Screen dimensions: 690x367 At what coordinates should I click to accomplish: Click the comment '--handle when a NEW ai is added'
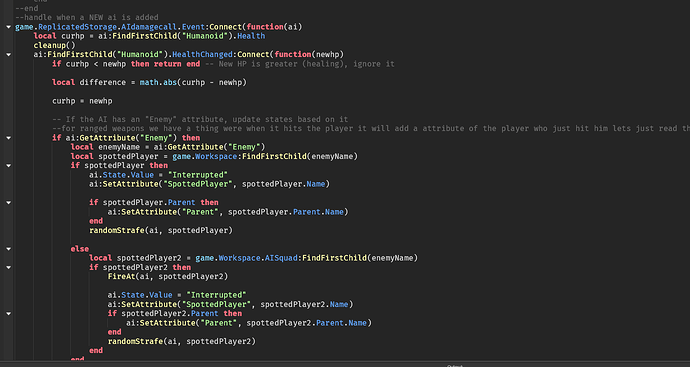(87, 18)
